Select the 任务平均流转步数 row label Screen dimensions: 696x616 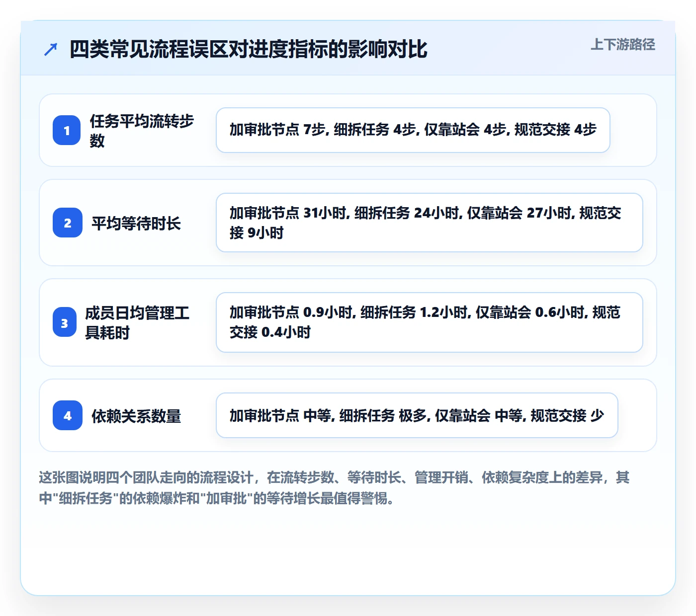click(x=142, y=131)
